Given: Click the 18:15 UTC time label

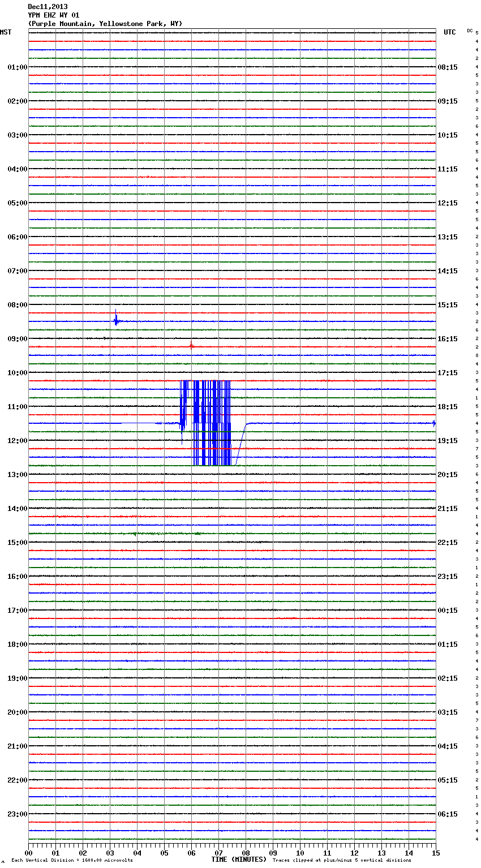Looking at the screenshot, I should point(448,407).
